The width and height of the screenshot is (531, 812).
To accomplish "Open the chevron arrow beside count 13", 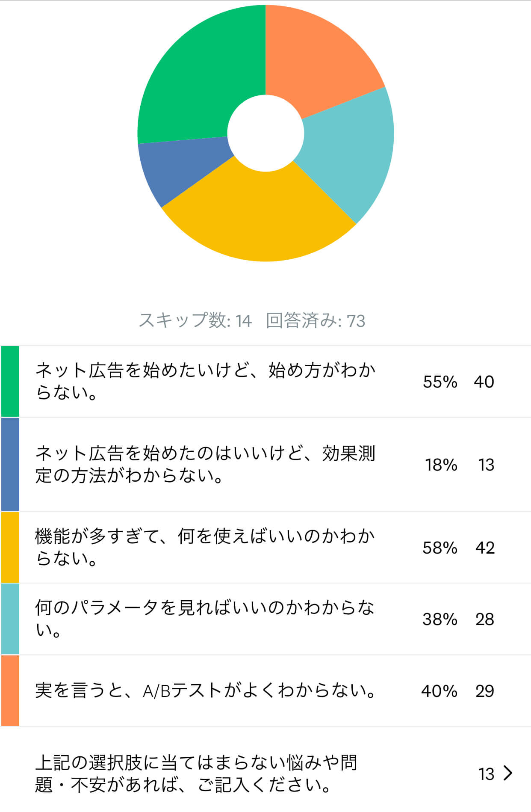I will coord(508,773).
